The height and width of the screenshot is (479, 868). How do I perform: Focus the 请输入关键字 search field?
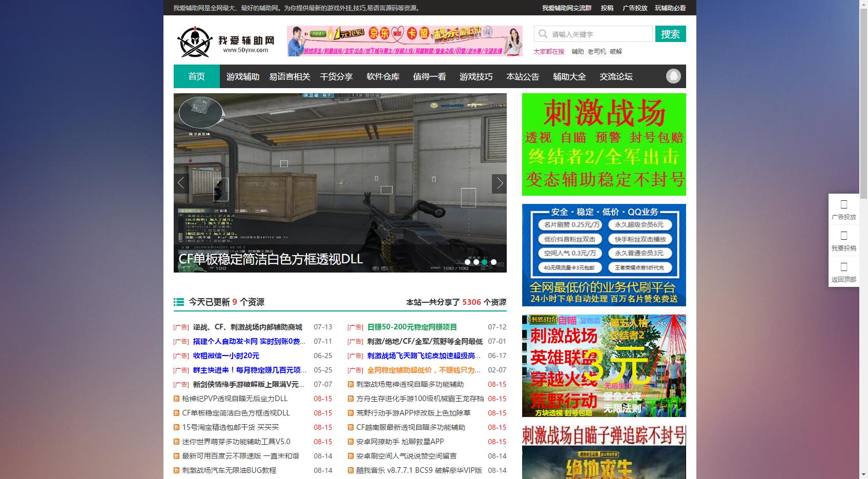pos(593,34)
